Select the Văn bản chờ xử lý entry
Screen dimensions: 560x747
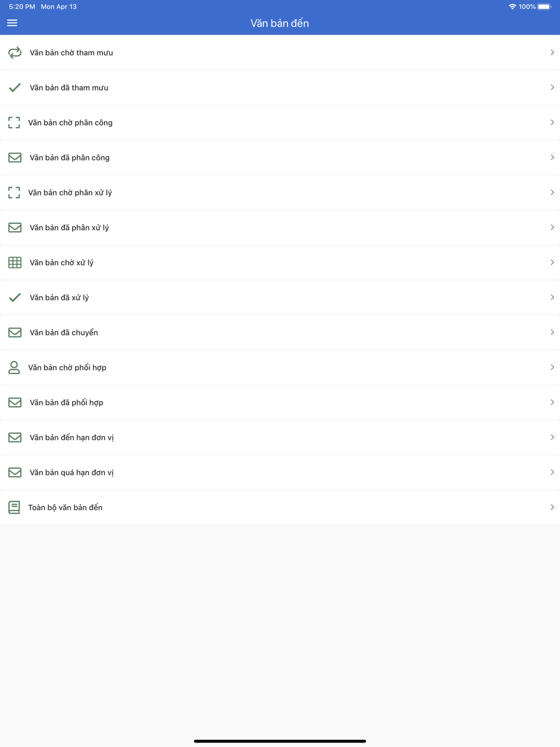coord(280,263)
